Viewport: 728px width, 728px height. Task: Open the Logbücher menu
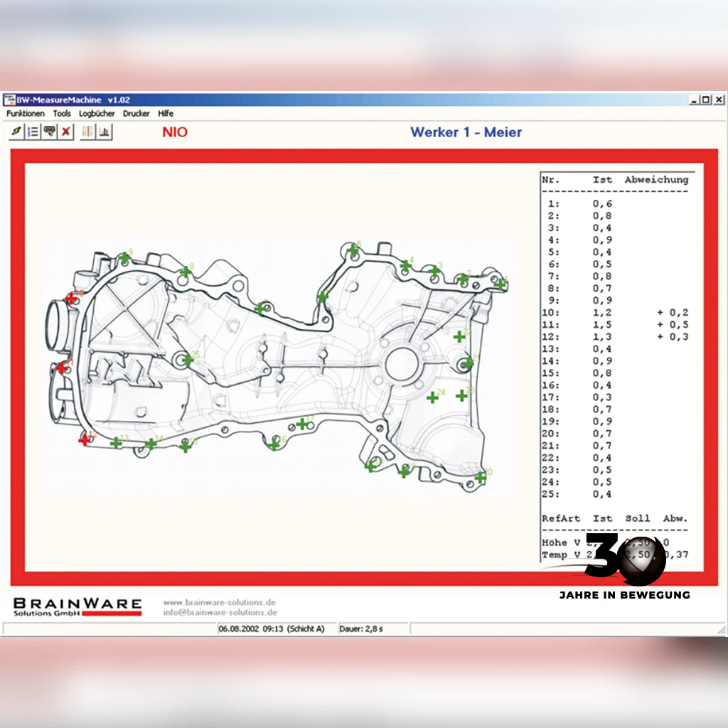(x=97, y=113)
